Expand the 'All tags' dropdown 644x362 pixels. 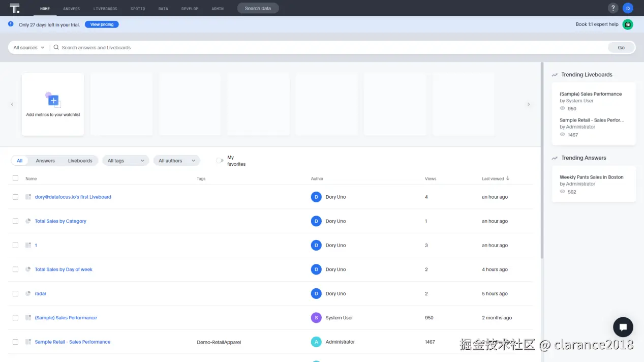click(125, 160)
